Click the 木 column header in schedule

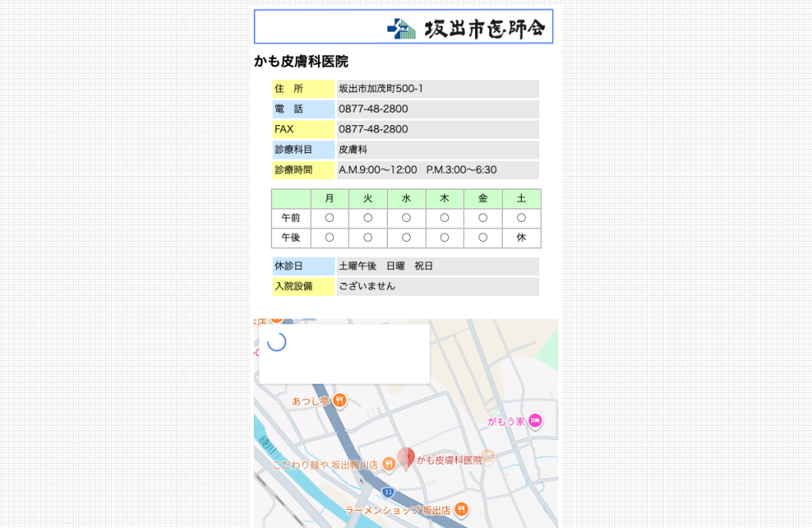tap(445, 199)
